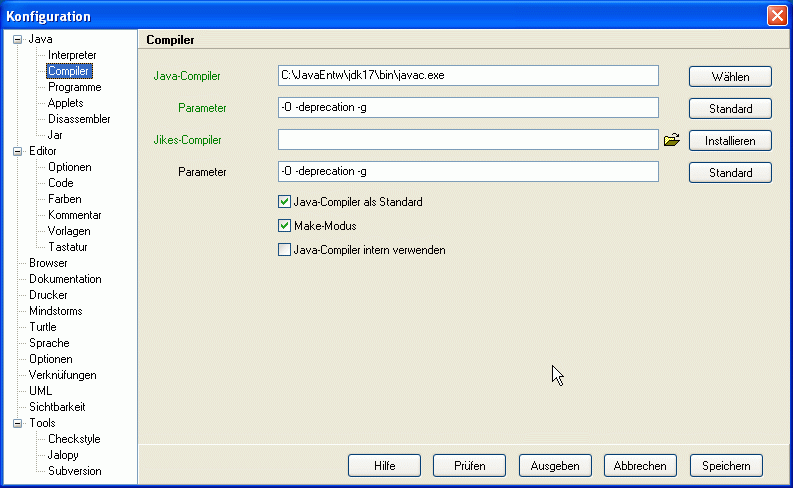The height and width of the screenshot is (488, 793).
Task: Reset Java-Compiler parameters with Standard button
Action: point(730,108)
